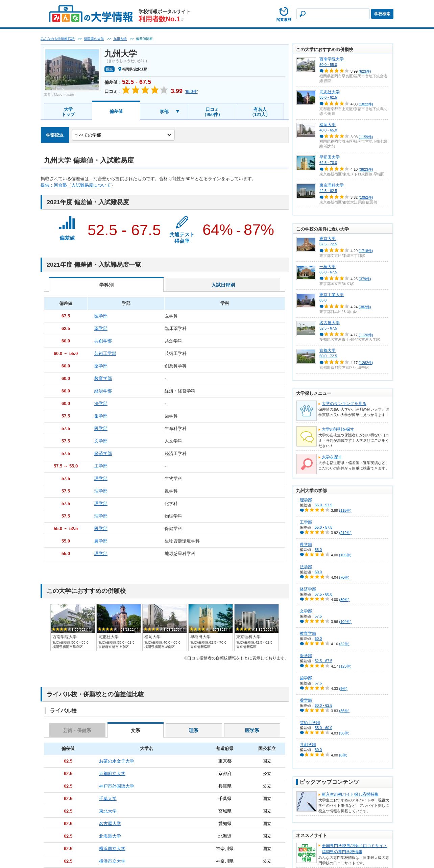
Task: Select the 医学系 rival school tab
Action: tap(252, 730)
